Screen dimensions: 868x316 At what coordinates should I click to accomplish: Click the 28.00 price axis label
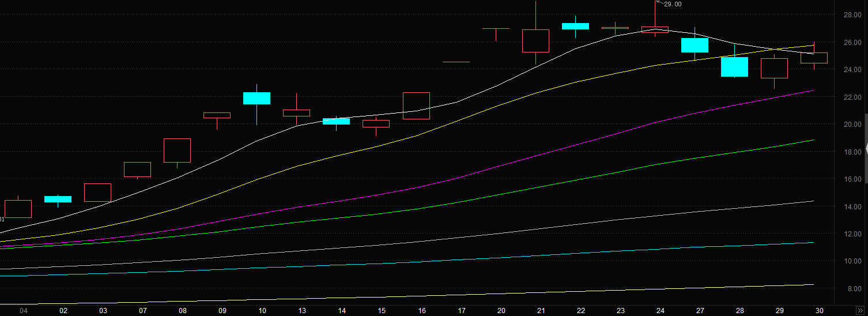click(x=852, y=15)
